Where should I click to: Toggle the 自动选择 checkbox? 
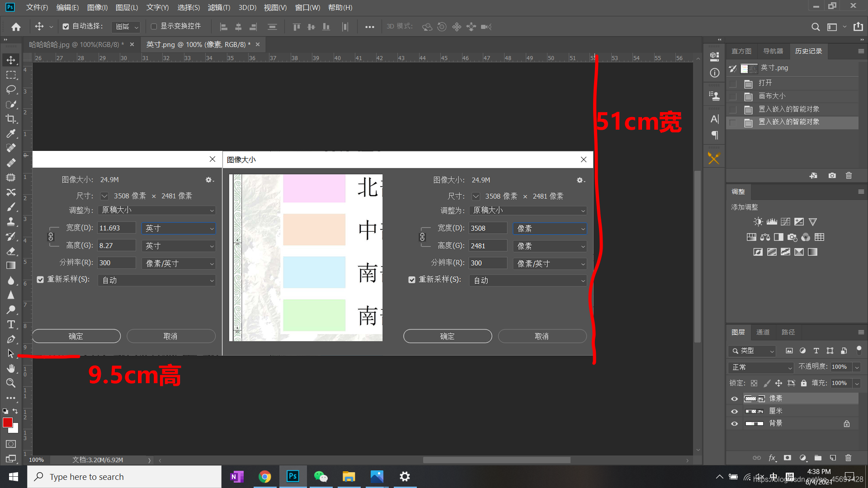point(66,27)
